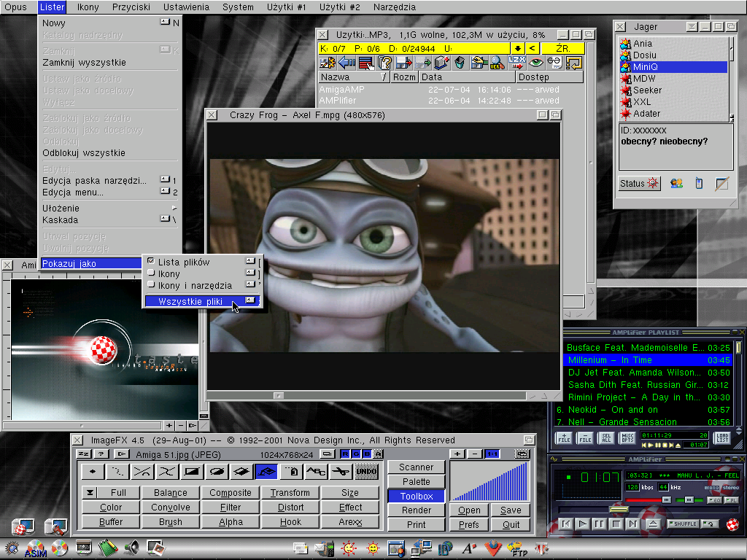Click the Eject button in AMPlifier
Image resolution: width=747 pixels, height=560 pixels.
click(x=653, y=524)
